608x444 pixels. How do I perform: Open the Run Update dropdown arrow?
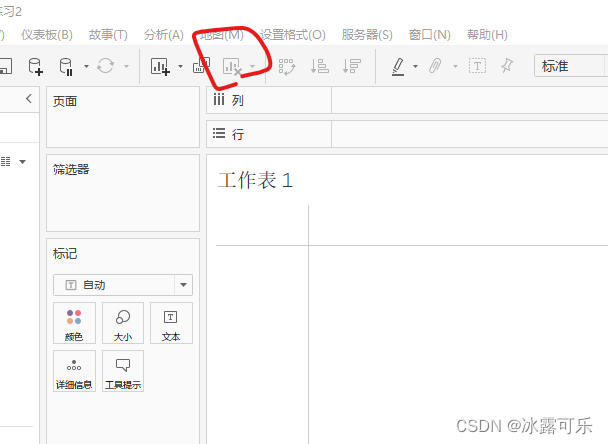click(x=126, y=66)
